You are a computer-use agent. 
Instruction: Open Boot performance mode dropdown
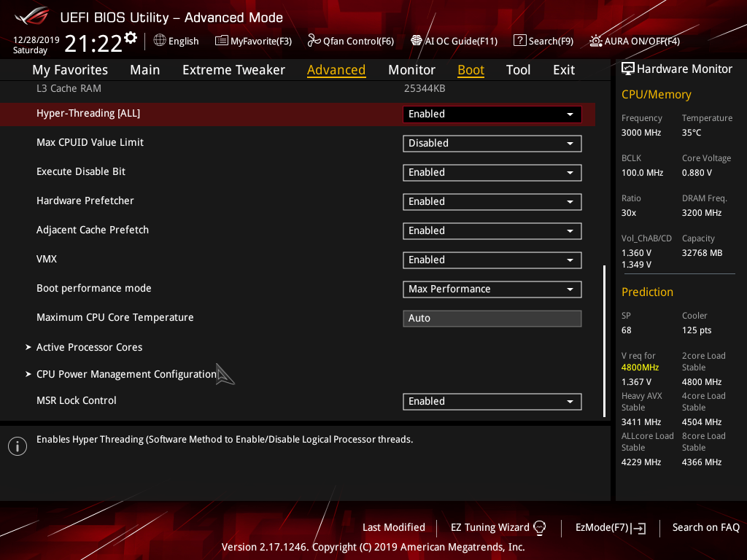pyautogui.click(x=492, y=289)
